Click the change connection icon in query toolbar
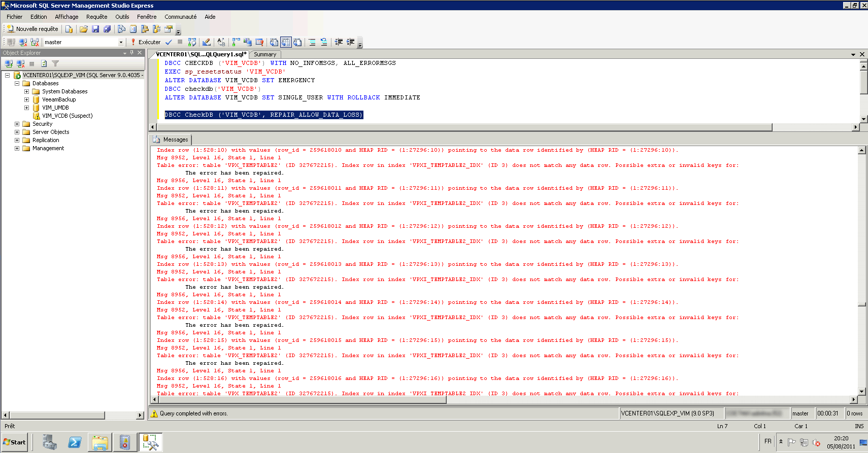868x453 pixels. [35, 42]
